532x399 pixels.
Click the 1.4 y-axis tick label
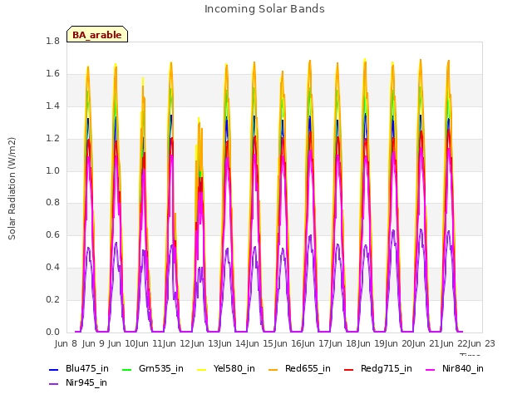click(52, 106)
